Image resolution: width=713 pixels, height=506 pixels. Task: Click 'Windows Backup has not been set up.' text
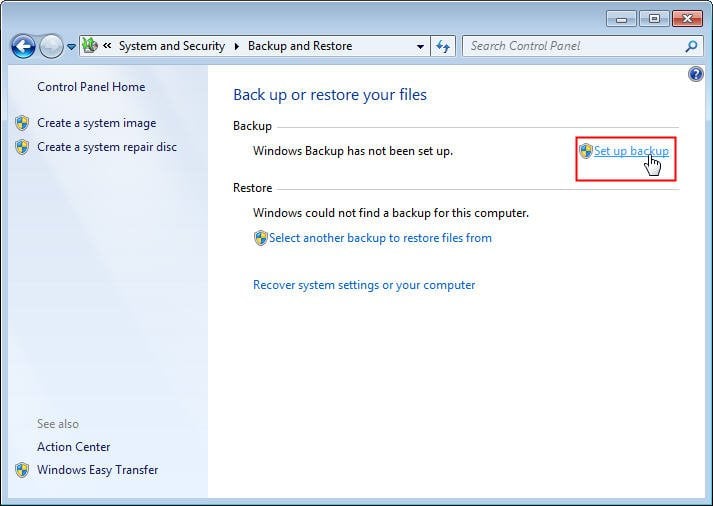[353, 151]
